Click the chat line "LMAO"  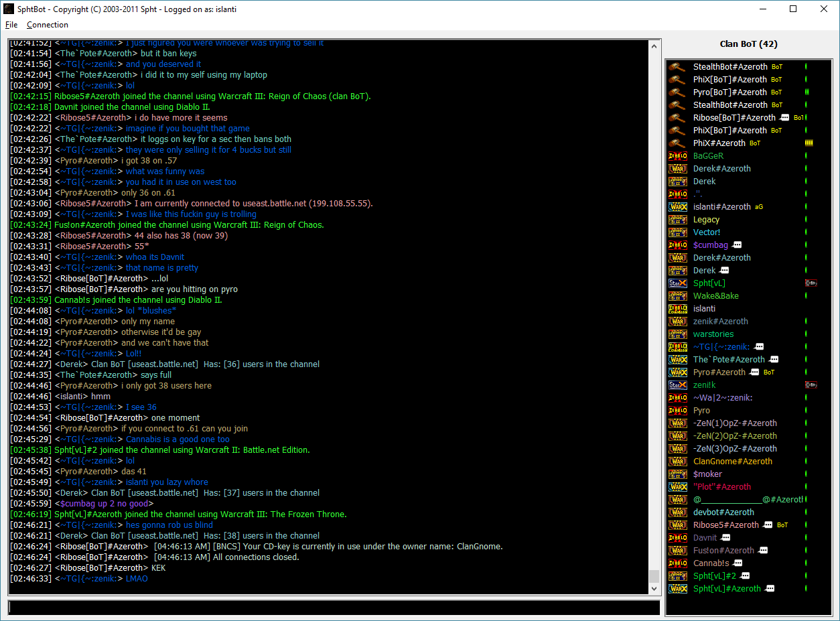137,579
